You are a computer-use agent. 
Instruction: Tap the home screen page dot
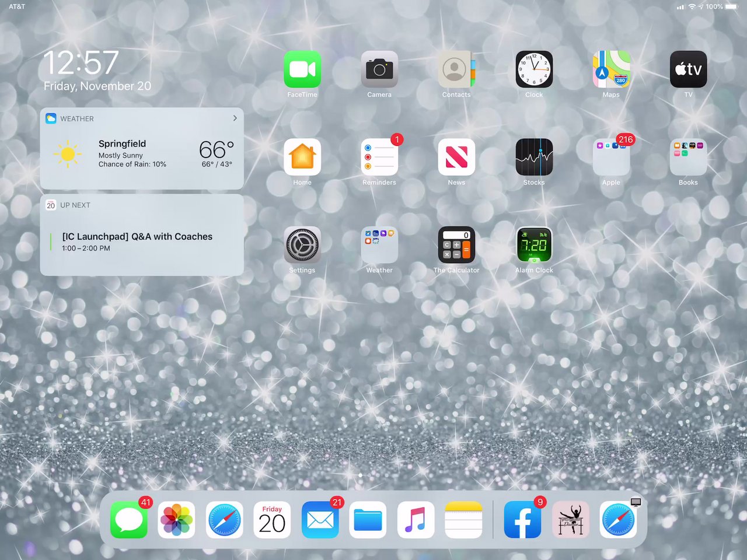360,475
